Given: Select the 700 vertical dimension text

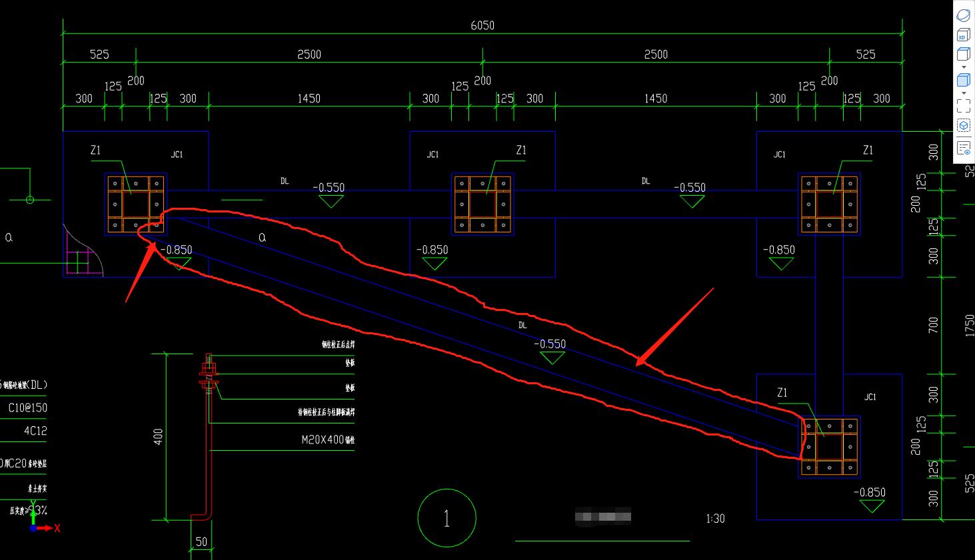Looking at the screenshot, I should pyautogui.click(x=933, y=325).
